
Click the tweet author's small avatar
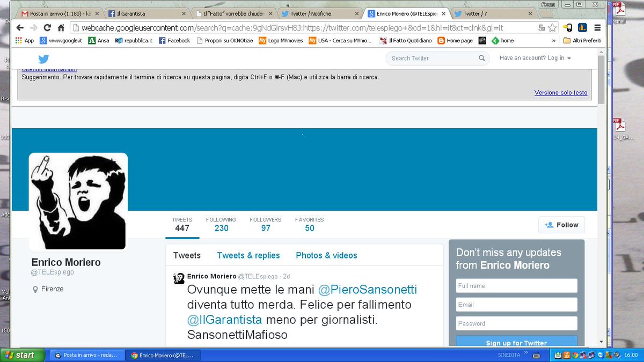[x=179, y=278]
